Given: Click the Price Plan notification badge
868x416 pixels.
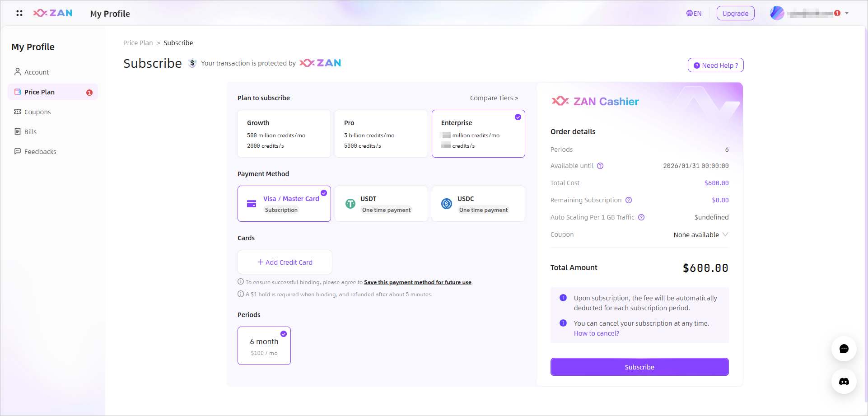Looking at the screenshot, I should pos(89,92).
